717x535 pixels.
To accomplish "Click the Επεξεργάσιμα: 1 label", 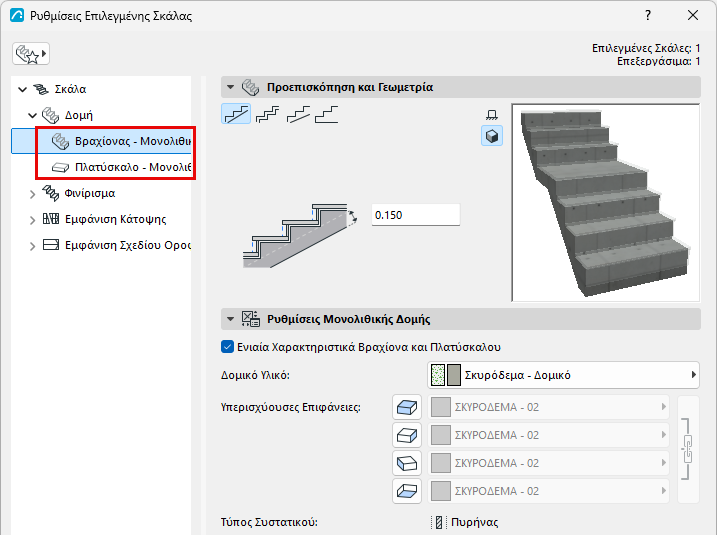I will [658, 61].
